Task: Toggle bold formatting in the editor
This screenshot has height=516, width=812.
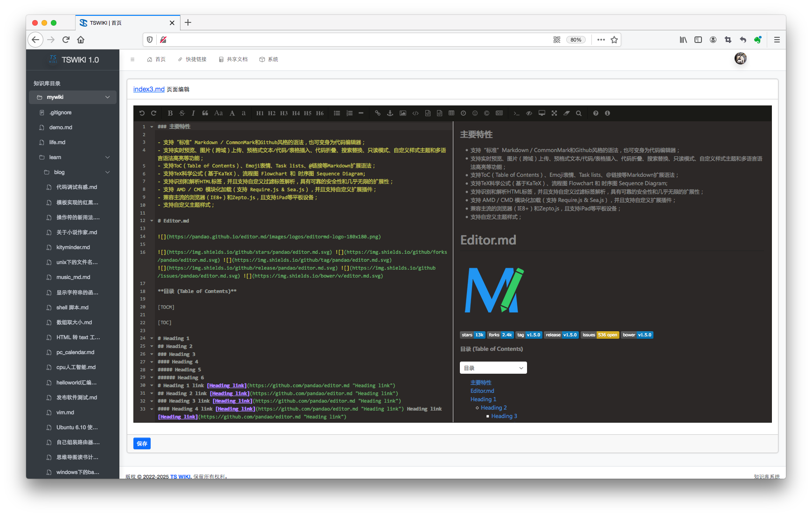Action: click(x=170, y=113)
